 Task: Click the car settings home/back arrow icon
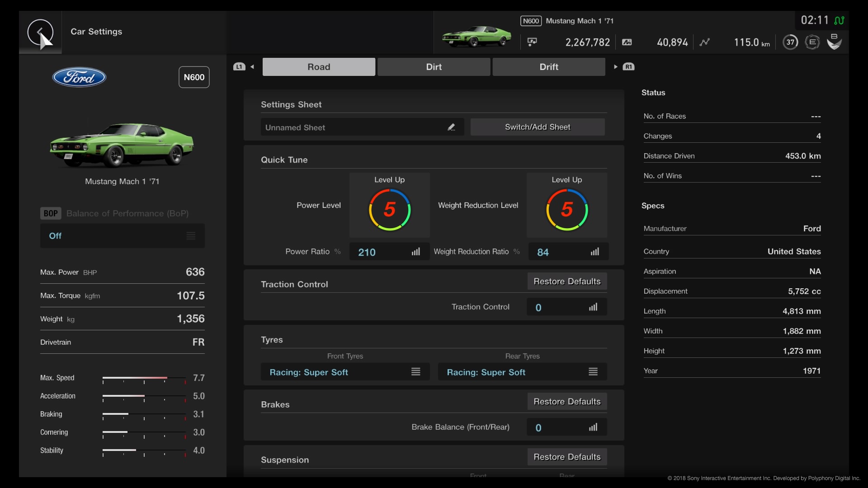coord(40,31)
